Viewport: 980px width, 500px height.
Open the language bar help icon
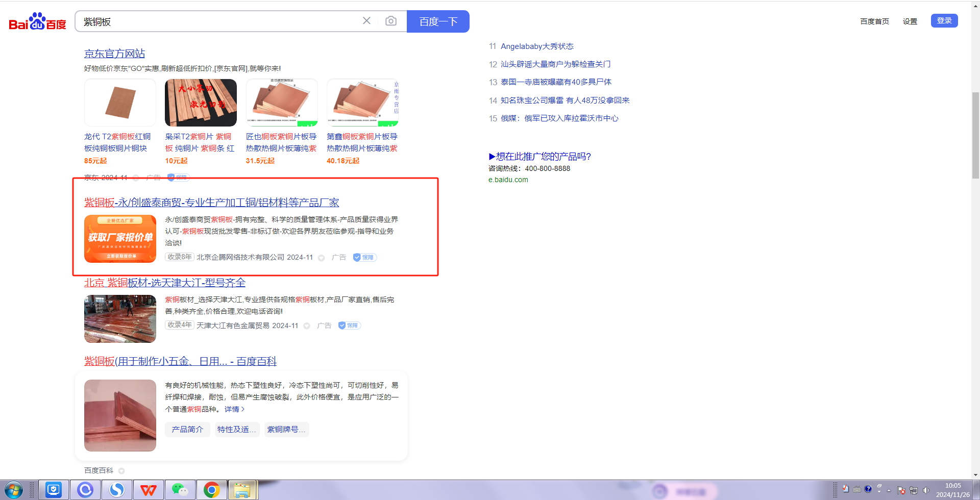[x=868, y=489]
